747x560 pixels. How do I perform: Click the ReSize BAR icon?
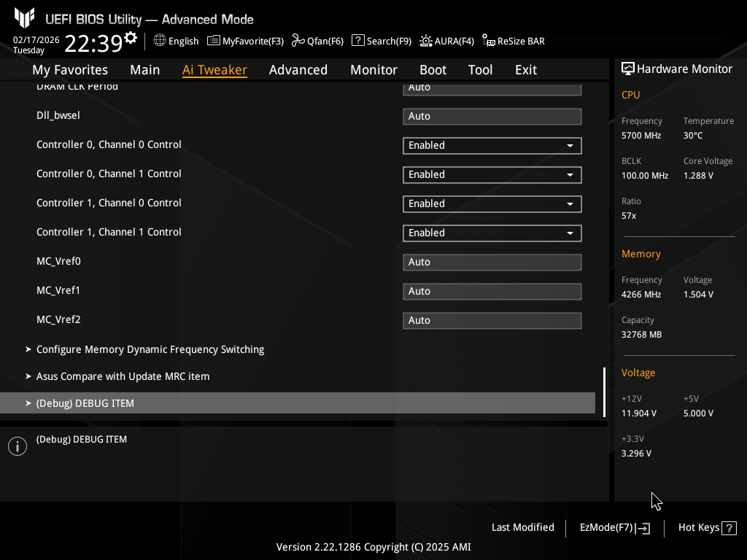(488, 41)
